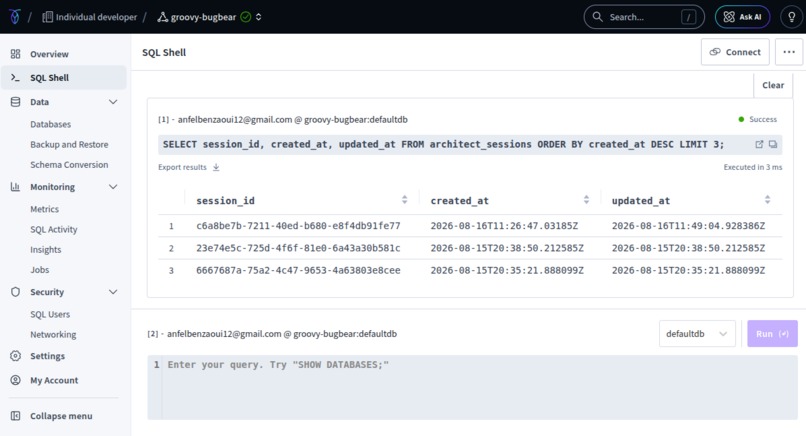Click the Connect link icon
Image resolution: width=806 pixels, height=436 pixels.
(715, 52)
